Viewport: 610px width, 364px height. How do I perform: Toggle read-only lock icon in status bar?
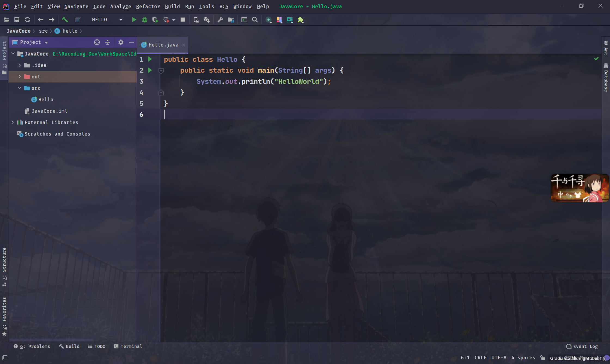tap(542, 358)
